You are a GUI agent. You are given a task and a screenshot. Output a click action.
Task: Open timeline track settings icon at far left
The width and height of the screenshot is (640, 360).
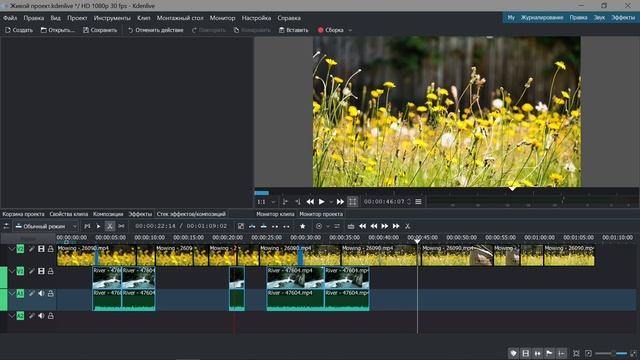point(6,226)
